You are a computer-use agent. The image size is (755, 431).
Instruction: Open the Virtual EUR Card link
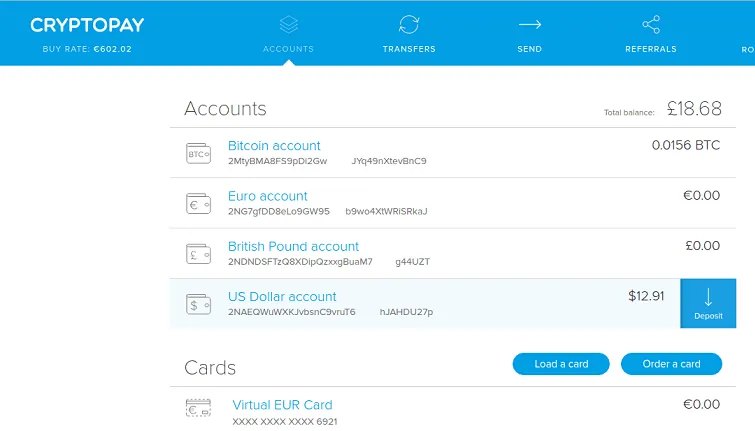coord(282,405)
